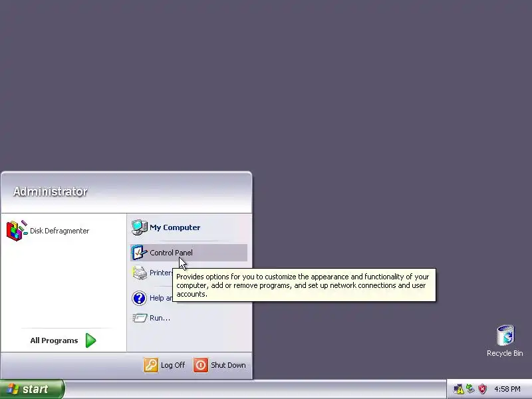
Task: Select the My Computer menu label
Action: (175, 227)
